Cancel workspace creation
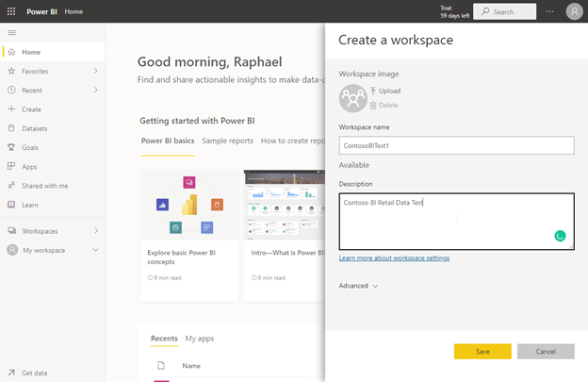The height and width of the screenshot is (382, 588). (546, 352)
